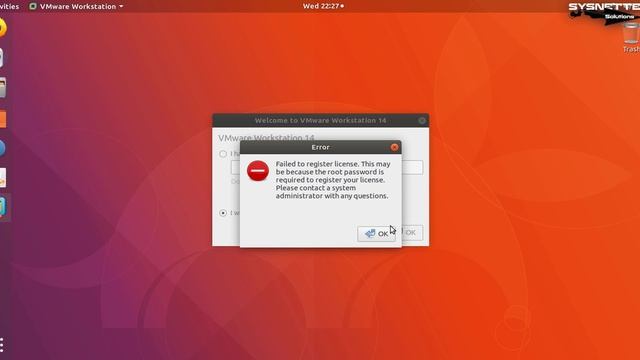Open the VMware Workstation app menu
Image resolution: width=640 pixels, height=360 pixels.
click(x=76, y=6)
